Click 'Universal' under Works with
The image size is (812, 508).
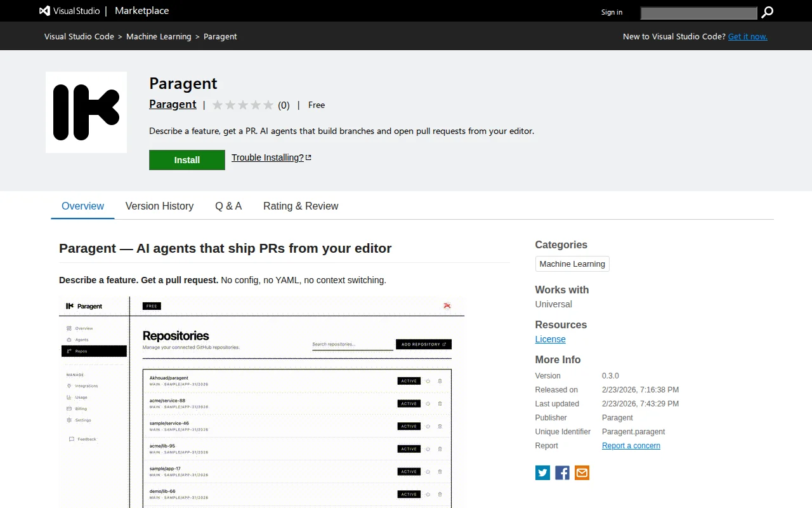pos(554,304)
